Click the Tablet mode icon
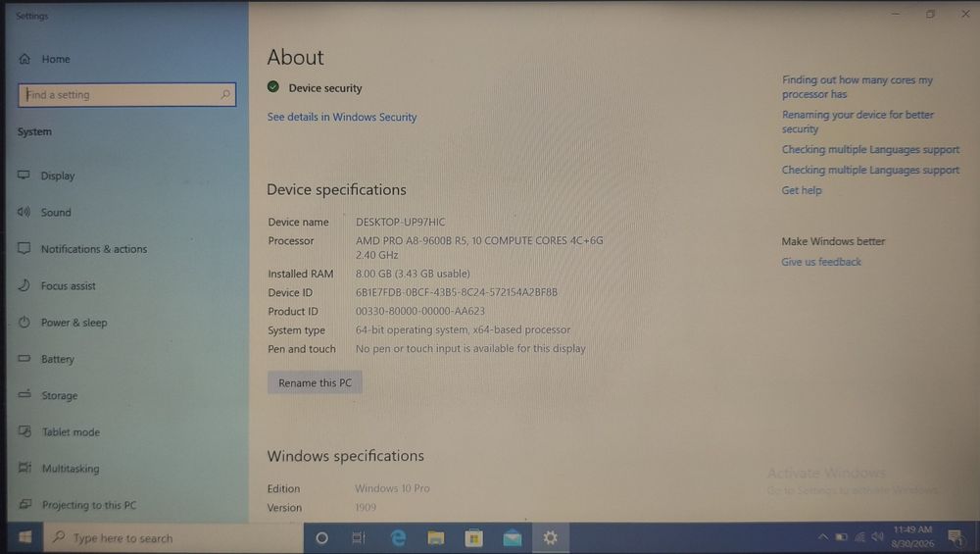980x554 pixels. tap(24, 430)
